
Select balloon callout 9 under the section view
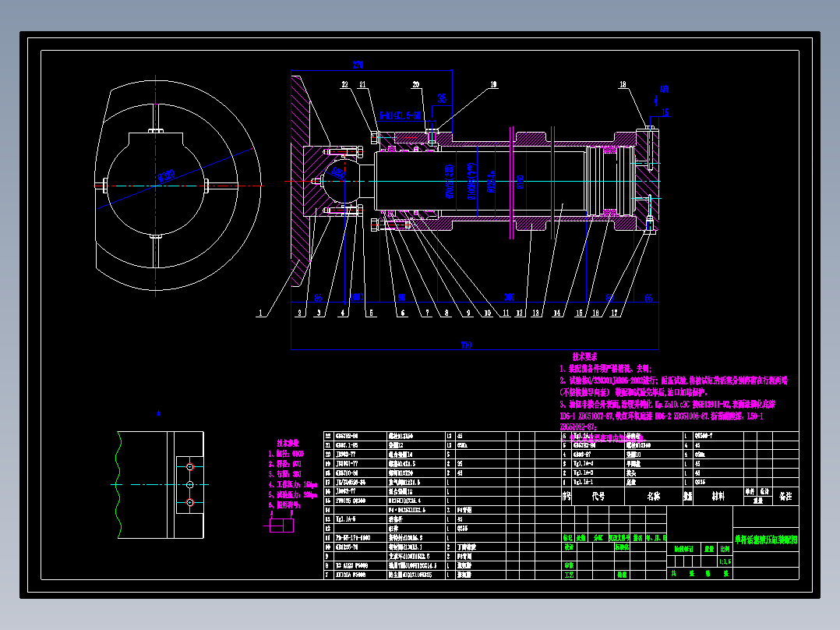pos(468,313)
